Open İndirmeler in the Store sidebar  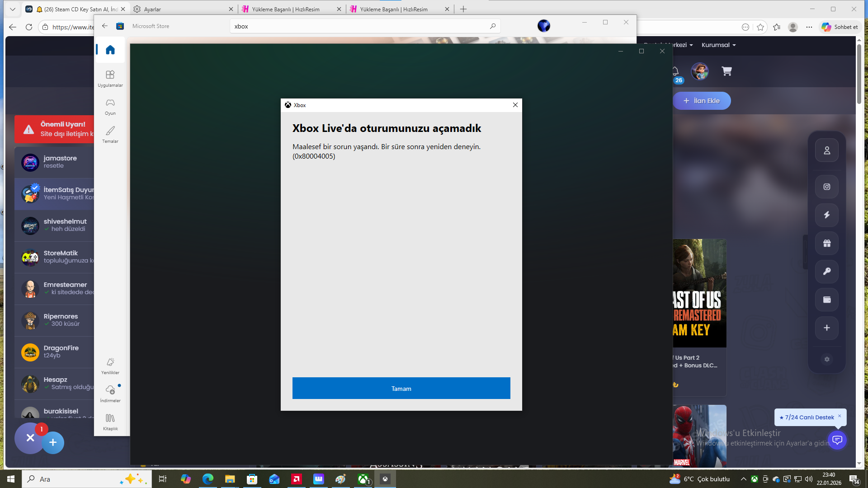(x=110, y=394)
